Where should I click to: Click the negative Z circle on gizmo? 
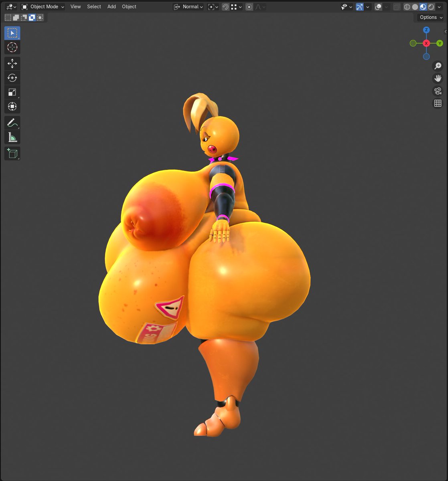(x=426, y=57)
